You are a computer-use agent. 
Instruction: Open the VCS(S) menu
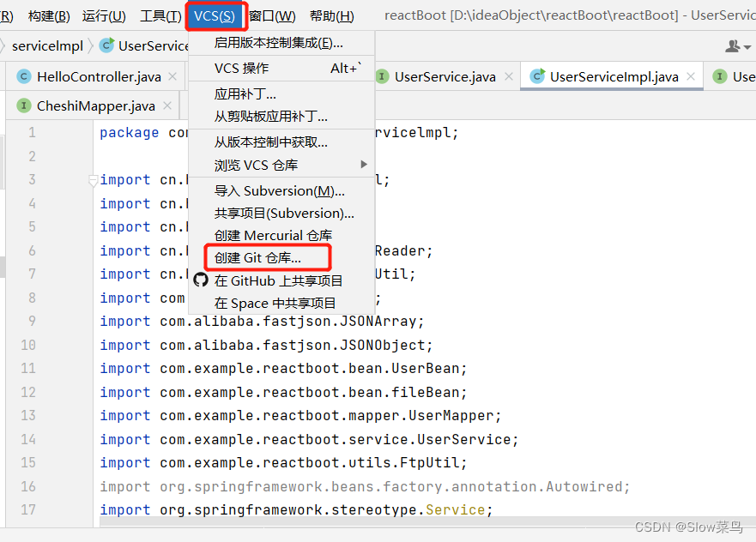coord(215,16)
